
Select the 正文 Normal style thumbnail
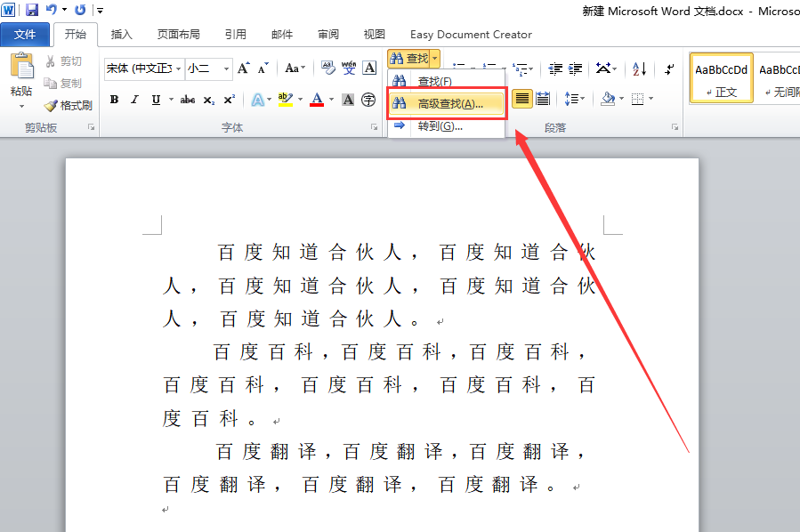point(722,78)
